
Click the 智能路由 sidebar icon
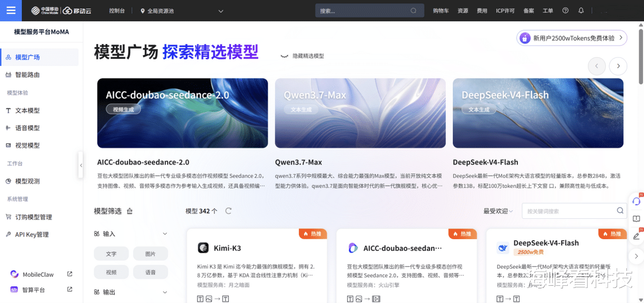tap(8, 75)
